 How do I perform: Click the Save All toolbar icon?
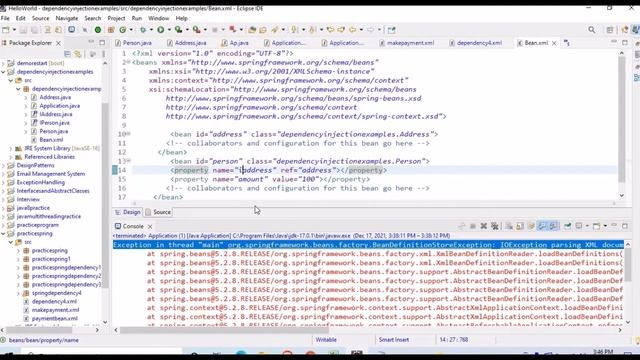pyautogui.click(x=35, y=30)
